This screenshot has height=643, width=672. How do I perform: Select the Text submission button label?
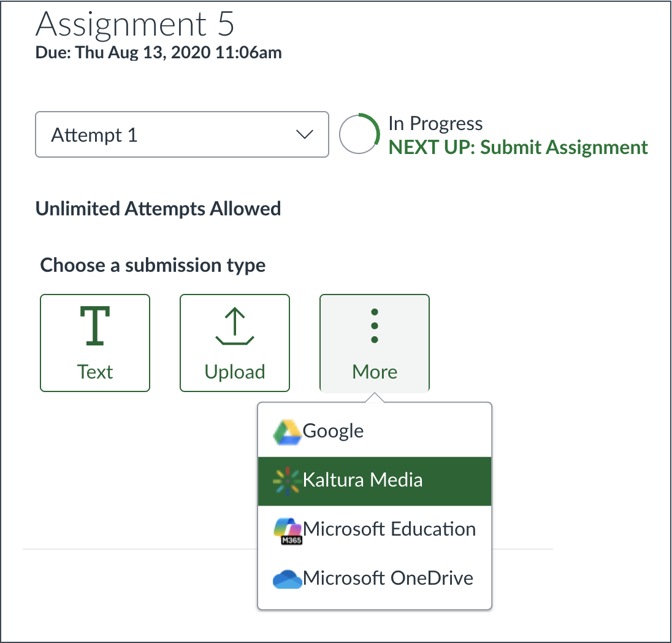95,372
